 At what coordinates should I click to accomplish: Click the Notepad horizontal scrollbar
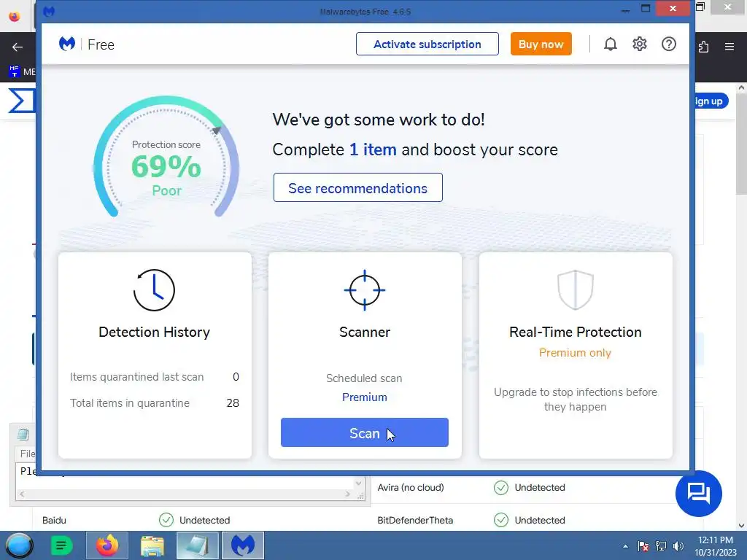click(x=185, y=494)
